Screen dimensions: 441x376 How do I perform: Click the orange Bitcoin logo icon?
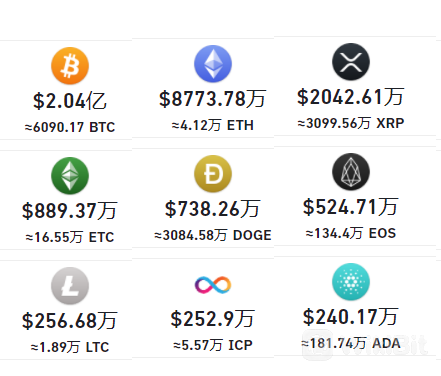point(70,66)
